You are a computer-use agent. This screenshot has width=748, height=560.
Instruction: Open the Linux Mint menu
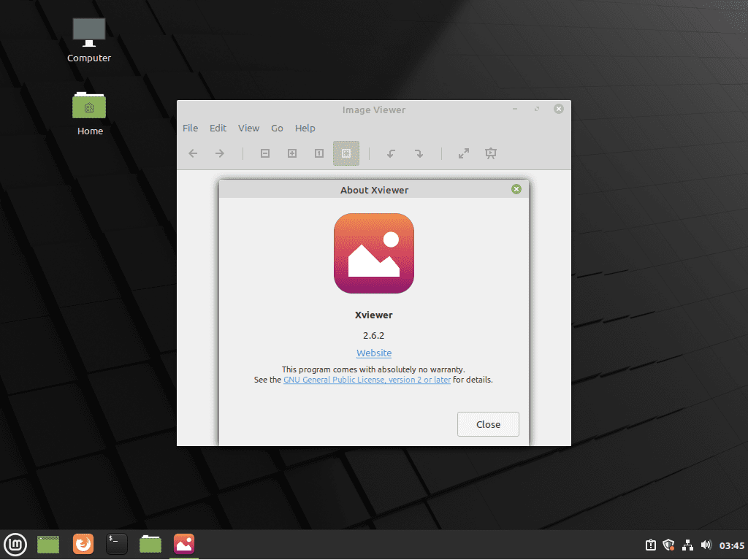(x=15, y=544)
